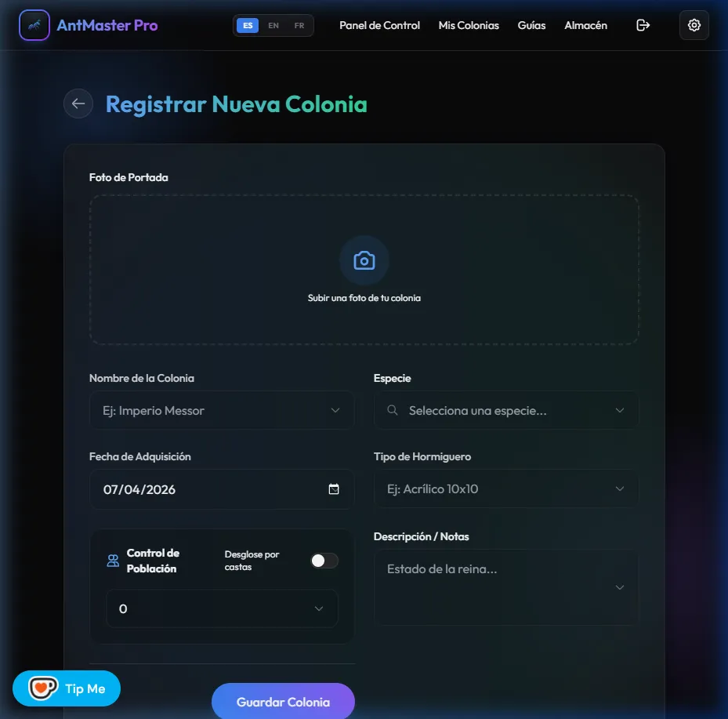
Task: Click the population people icon
Action: [x=114, y=561]
